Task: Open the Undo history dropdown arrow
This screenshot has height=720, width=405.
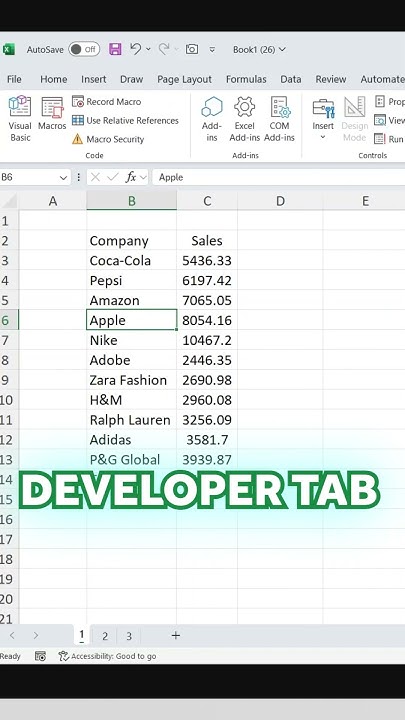Action: 148,49
